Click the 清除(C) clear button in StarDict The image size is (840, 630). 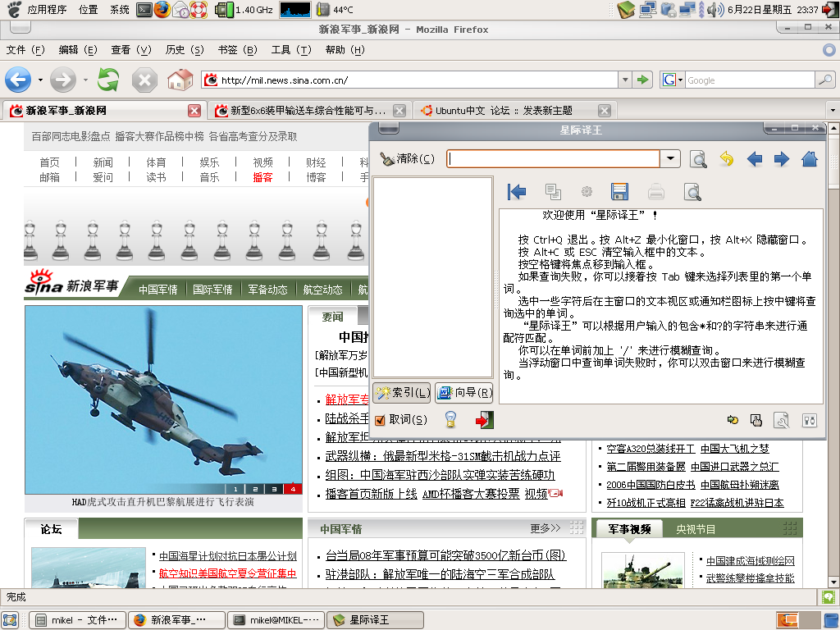pos(407,158)
